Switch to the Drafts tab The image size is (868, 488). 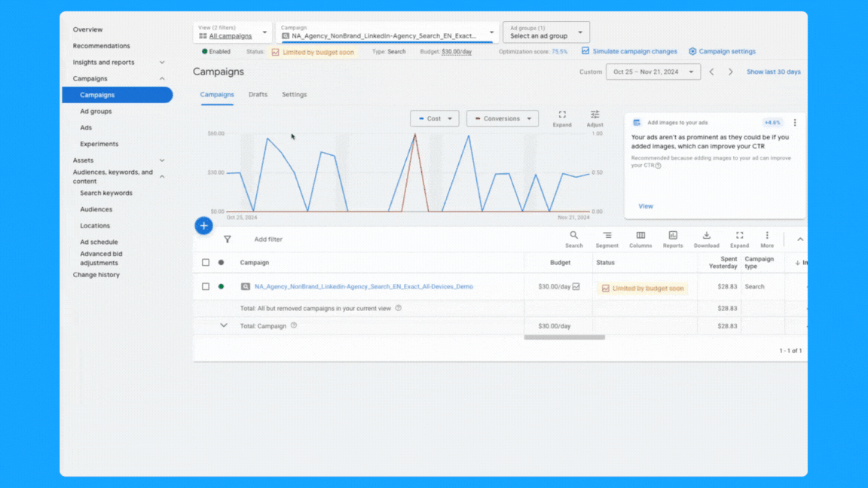pyautogui.click(x=258, y=95)
